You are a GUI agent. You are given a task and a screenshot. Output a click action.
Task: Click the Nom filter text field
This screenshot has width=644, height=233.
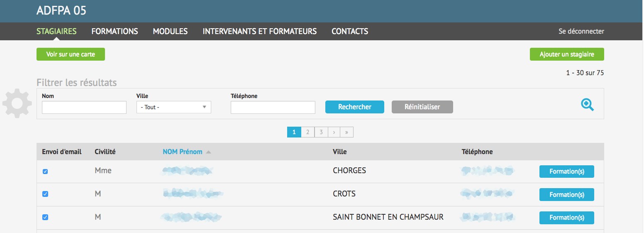coord(84,108)
